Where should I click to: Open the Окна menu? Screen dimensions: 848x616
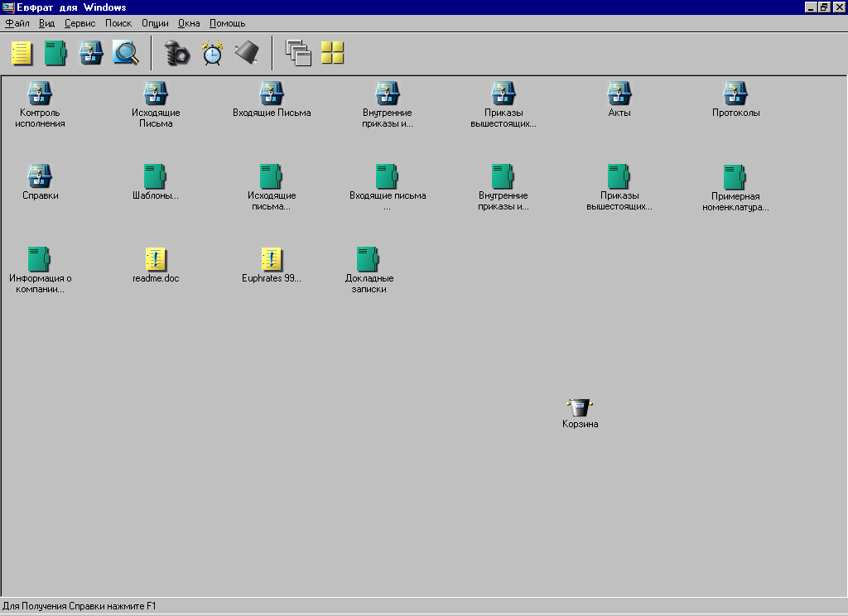tap(189, 23)
